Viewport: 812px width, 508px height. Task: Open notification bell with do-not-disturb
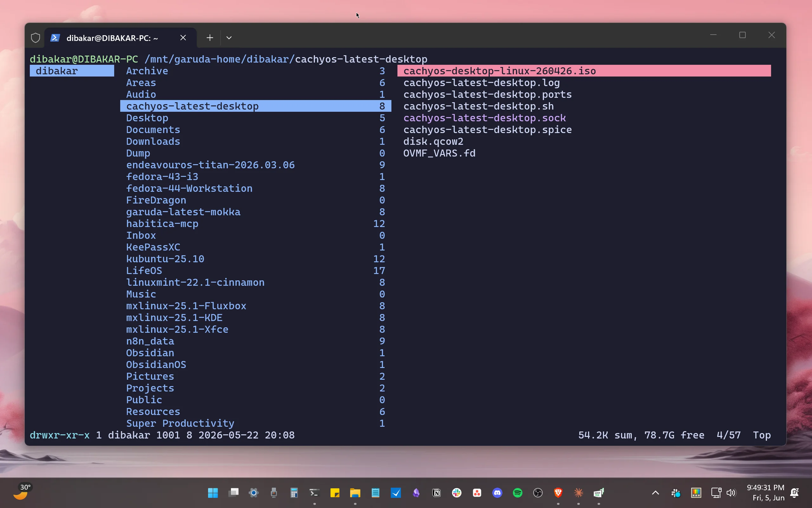click(795, 493)
